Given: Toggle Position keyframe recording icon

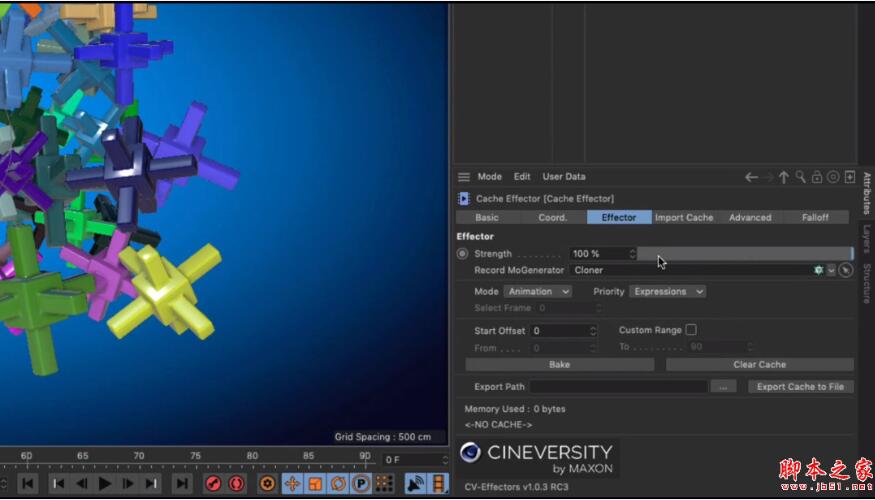Looking at the screenshot, I should (292, 483).
